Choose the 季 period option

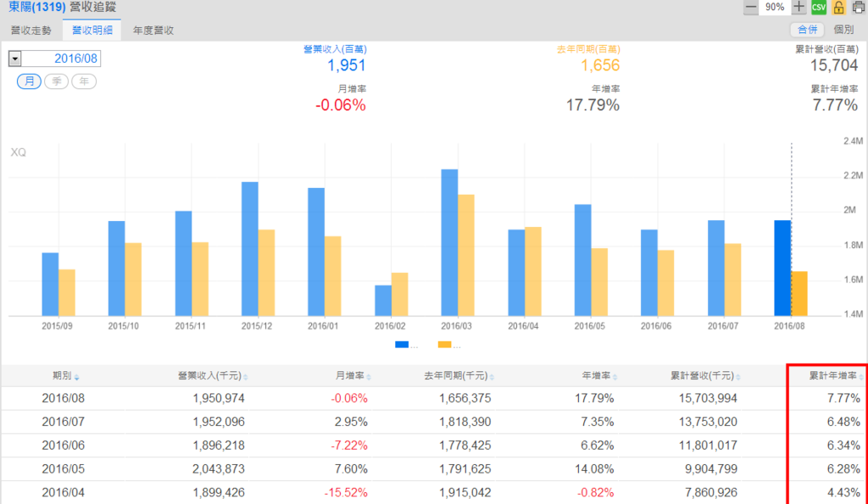(x=57, y=81)
